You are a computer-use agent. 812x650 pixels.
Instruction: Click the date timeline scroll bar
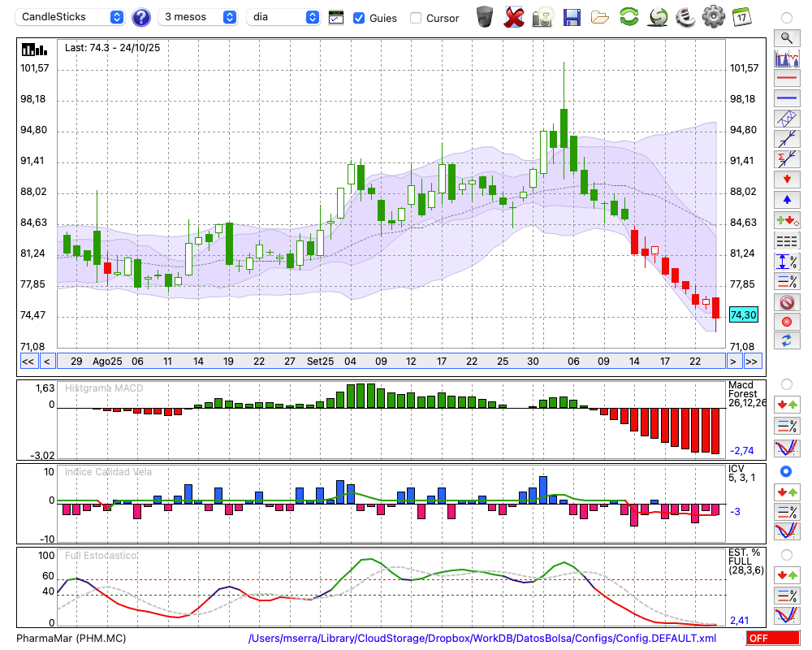390,362
